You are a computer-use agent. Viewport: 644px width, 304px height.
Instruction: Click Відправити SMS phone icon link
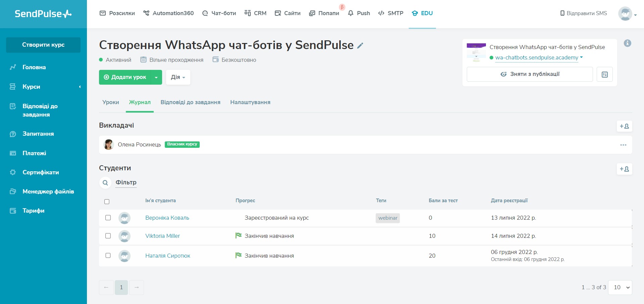[584, 13]
